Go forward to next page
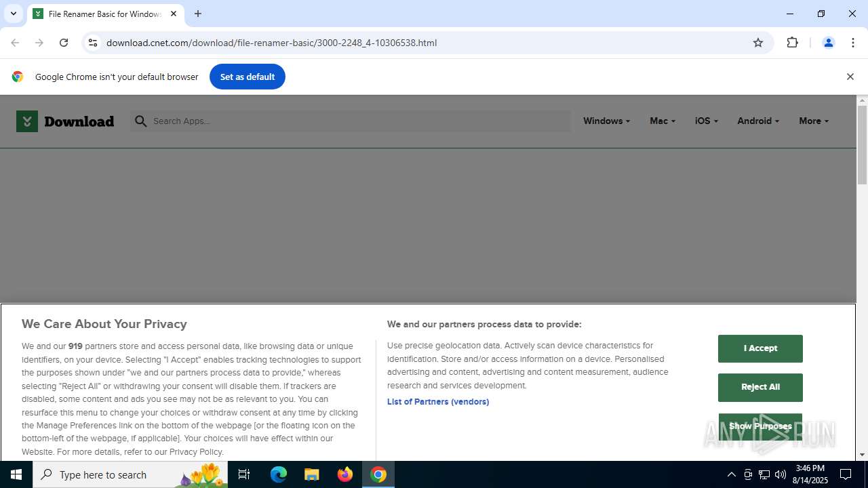This screenshot has width=868, height=488. tap(39, 43)
